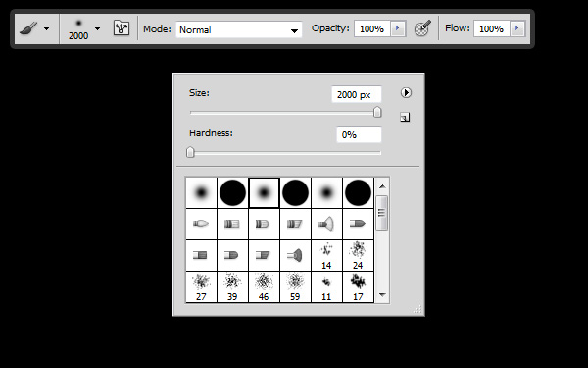Image resolution: width=588 pixels, height=368 pixels.
Task: Choose the second hard round brush preset
Action: click(x=295, y=192)
